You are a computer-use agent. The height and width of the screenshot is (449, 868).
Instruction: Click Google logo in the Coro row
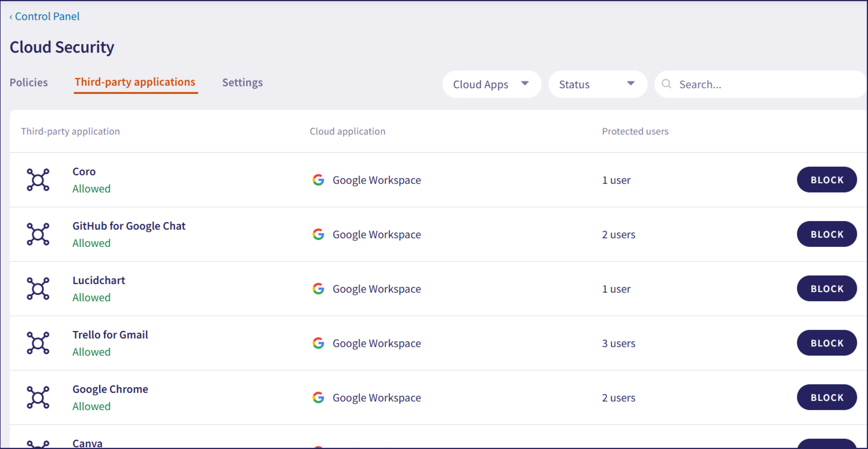[x=318, y=180]
